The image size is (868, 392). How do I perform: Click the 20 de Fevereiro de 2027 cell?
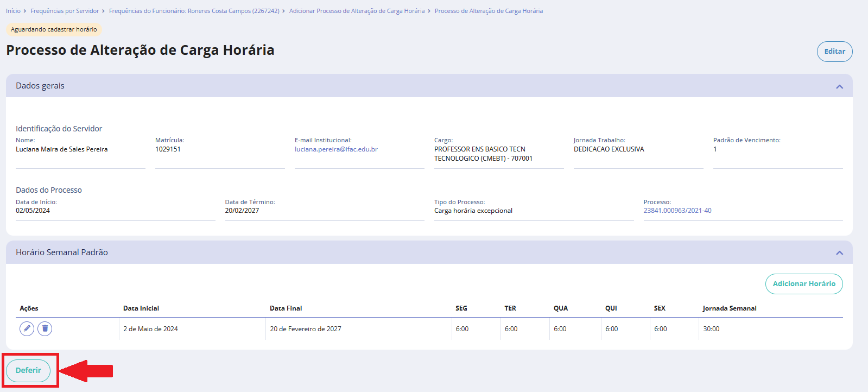[x=306, y=329]
